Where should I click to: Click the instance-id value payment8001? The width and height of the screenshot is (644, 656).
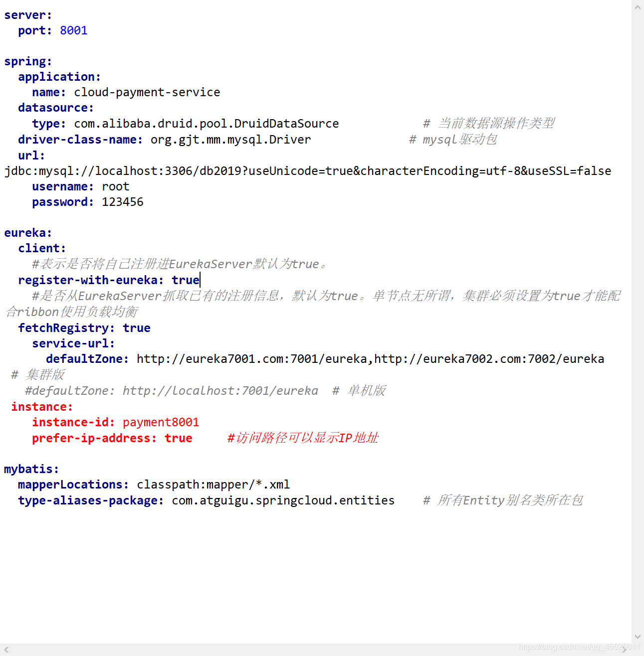pos(161,422)
